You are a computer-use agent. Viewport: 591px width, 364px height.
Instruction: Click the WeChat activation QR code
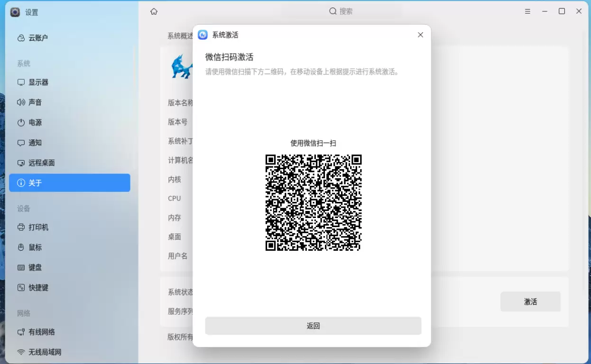(x=313, y=202)
